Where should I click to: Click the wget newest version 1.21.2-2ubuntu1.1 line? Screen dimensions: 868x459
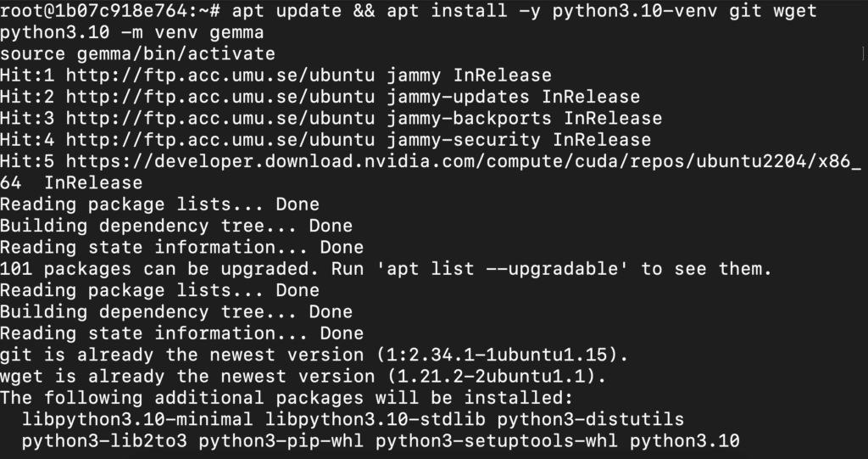click(303, 377)
